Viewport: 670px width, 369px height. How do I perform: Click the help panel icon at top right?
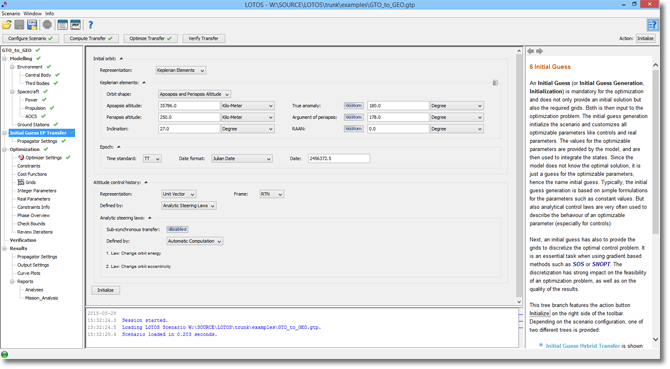652,25
